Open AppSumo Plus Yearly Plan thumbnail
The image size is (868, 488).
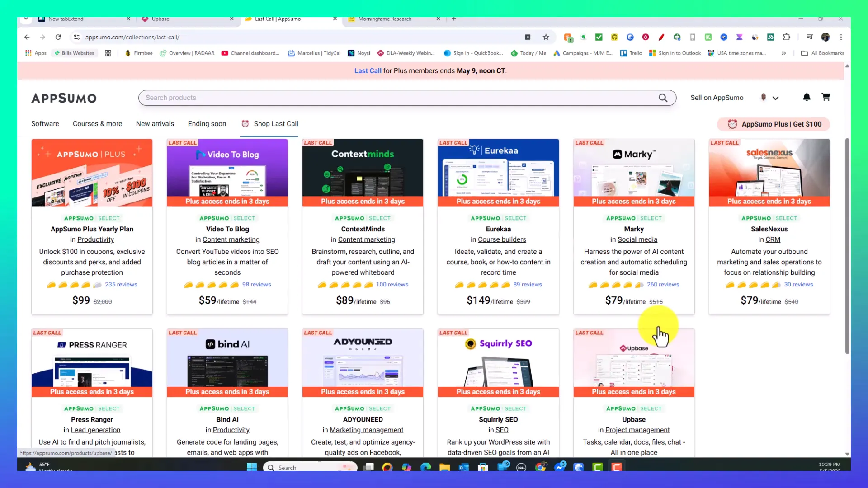pos(92,173)
